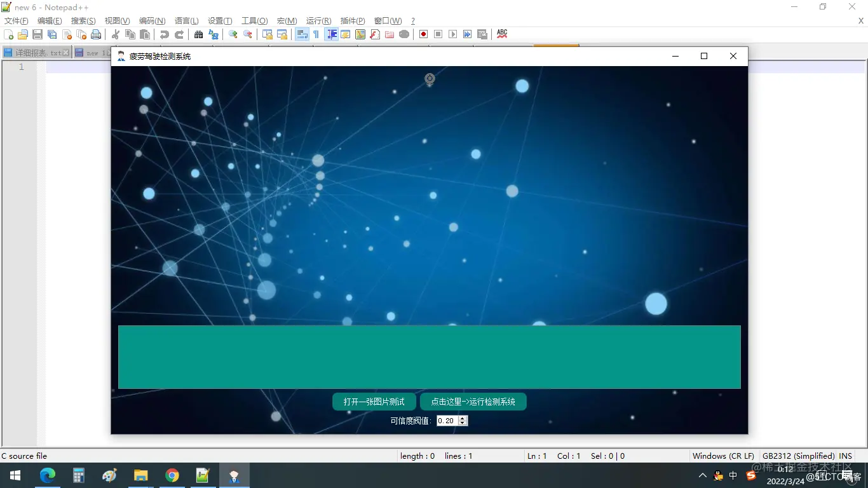Paste from clipboard toolbar icon
The height and width of the screenshot is (488, 868).
coord(145,34)
